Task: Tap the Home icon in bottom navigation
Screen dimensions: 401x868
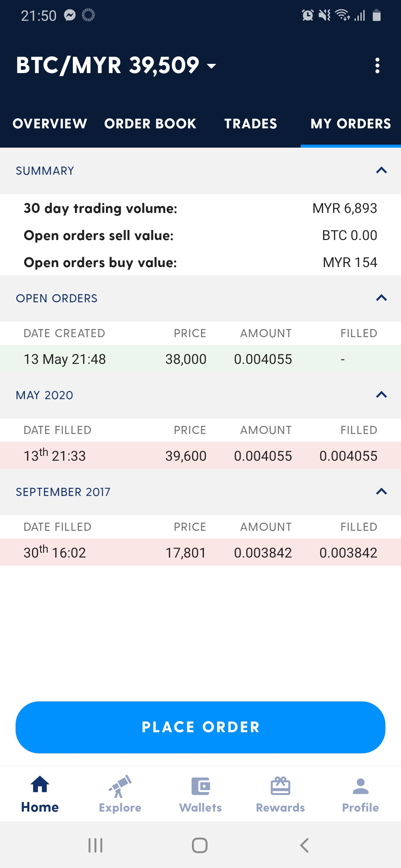Action: (x=40, y=785)
